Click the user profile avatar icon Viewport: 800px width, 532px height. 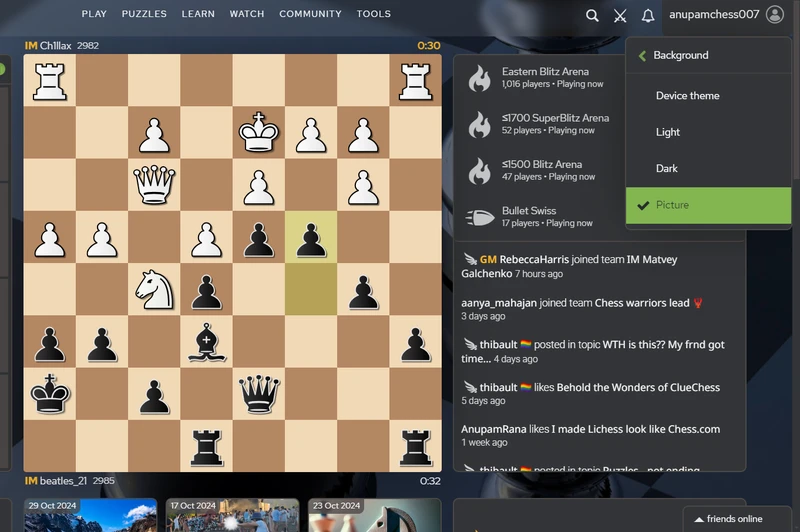[x=775, y=14]
